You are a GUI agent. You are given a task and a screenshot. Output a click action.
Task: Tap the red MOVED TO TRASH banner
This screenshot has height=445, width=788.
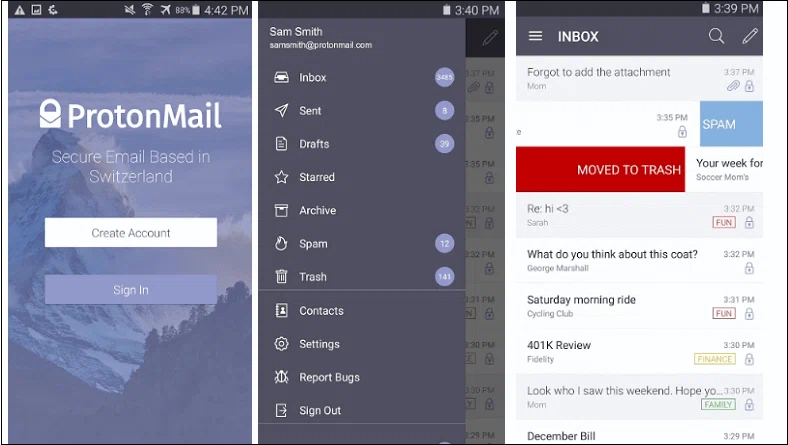click(601, 169)
